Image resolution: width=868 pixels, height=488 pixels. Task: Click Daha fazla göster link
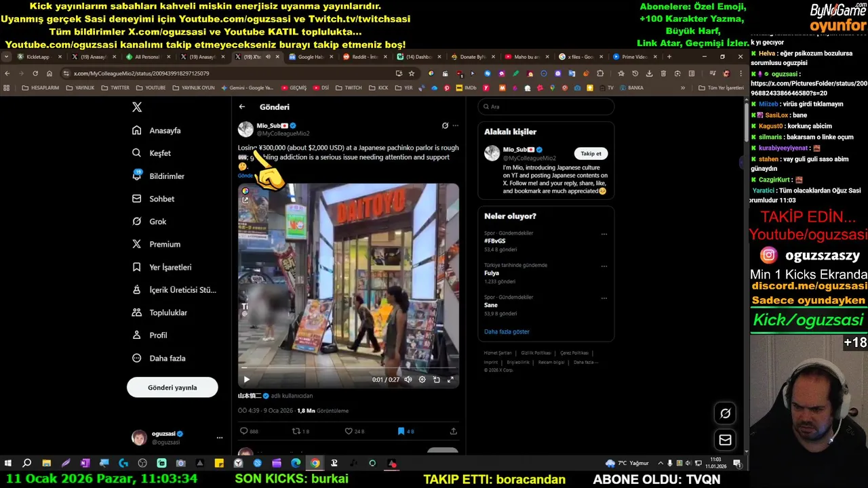pyautogui.click(x=507, y=332)
